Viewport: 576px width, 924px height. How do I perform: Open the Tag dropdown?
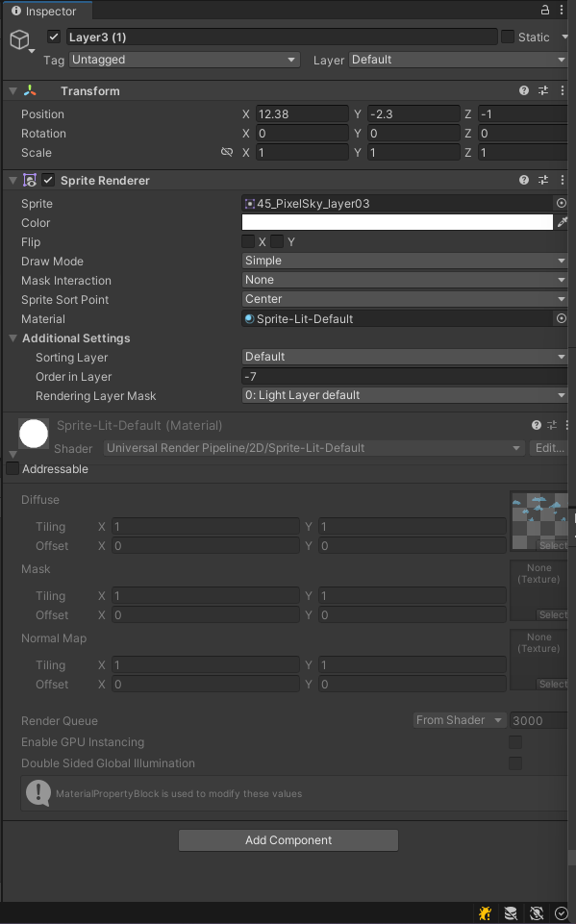pos(185,60)
